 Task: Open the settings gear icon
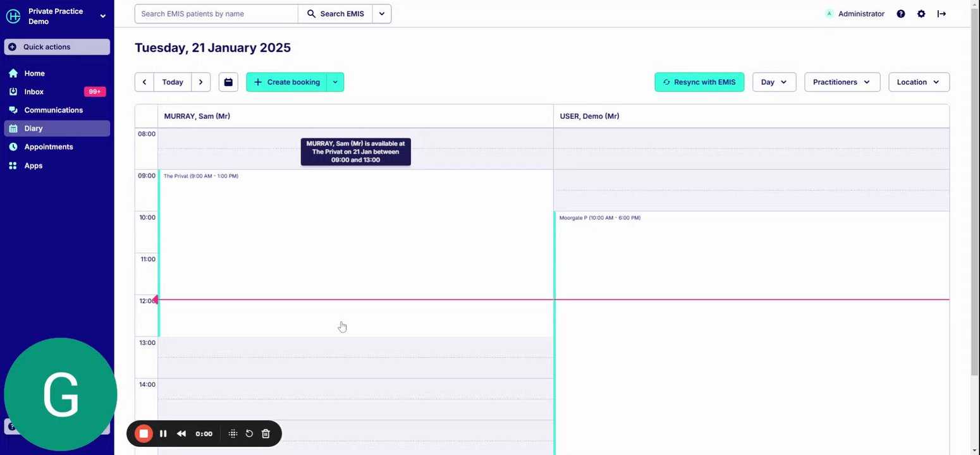tap(921, 14)
